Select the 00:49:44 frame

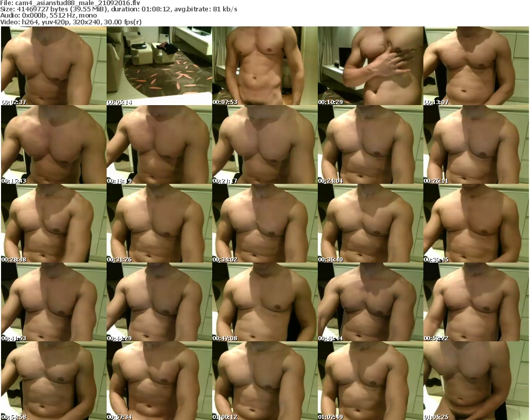(371, 302)
